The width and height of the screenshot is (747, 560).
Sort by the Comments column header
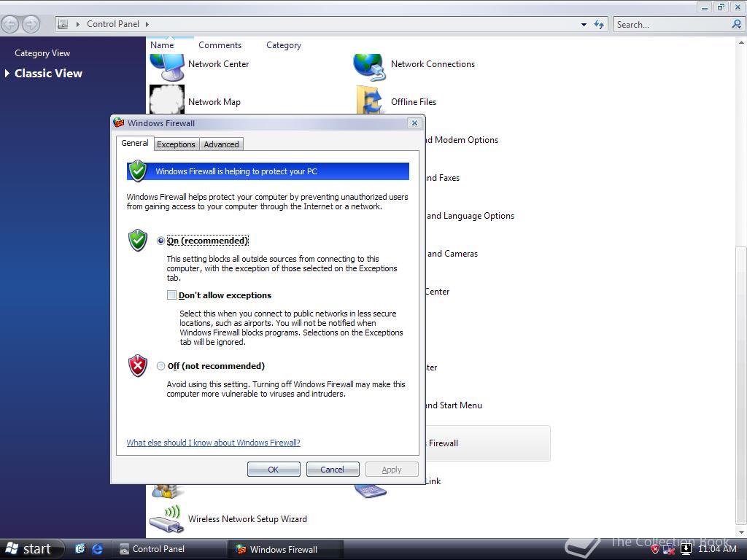[220, 45]
